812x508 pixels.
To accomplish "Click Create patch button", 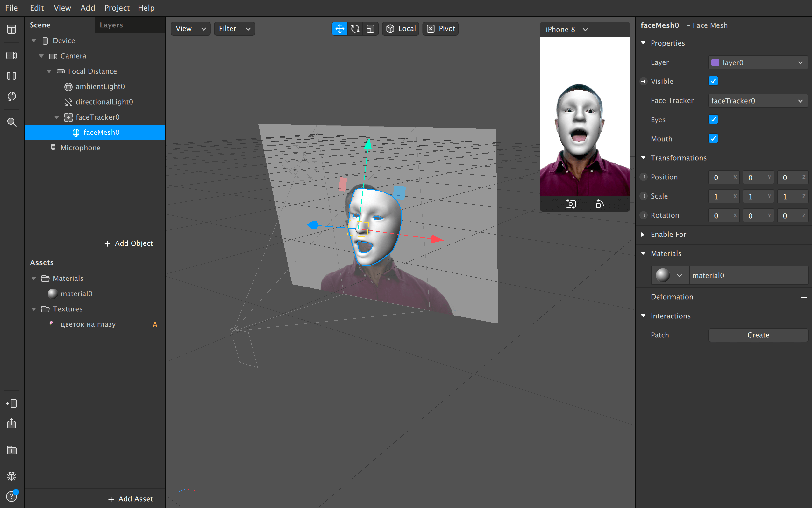I will (x=758, y=335).
